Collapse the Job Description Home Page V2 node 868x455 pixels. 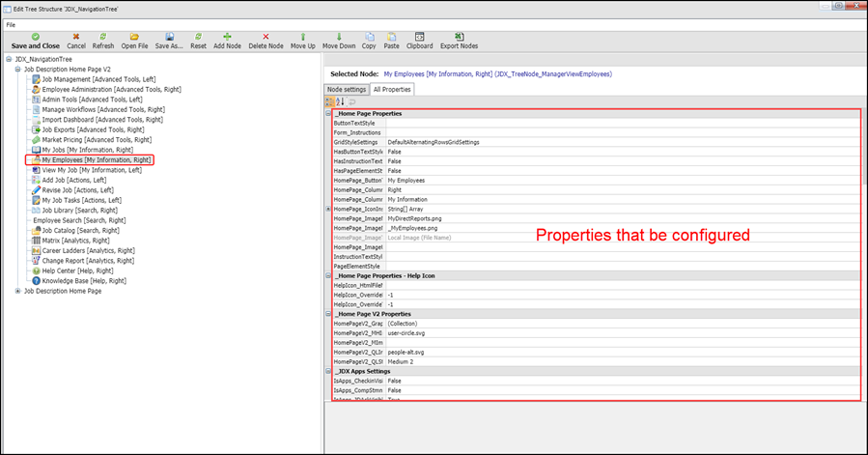pyautogui.click(x=18, y=71)
